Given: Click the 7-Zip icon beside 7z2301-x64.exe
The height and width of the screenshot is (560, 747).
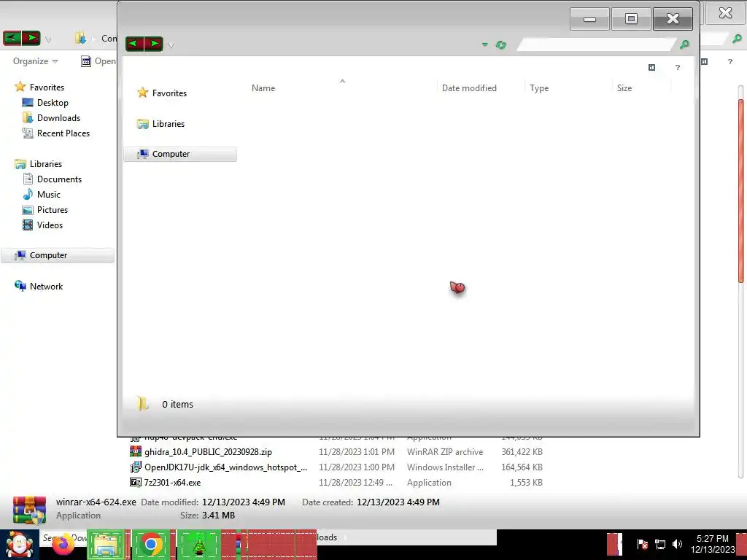Looking at the screenshot, I should click(136, 483).
